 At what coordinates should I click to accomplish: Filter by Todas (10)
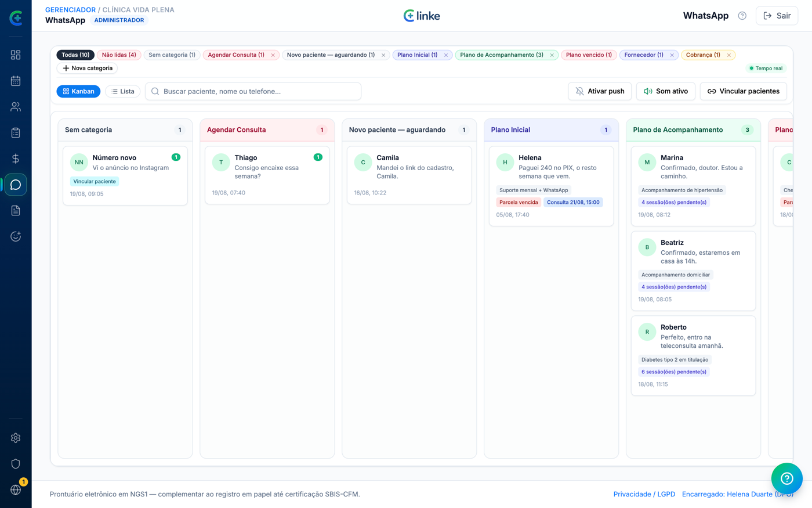point(75,55)
